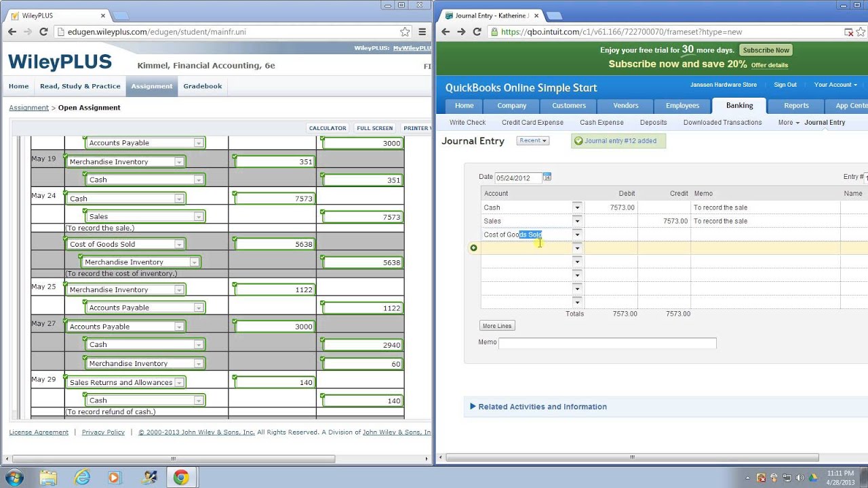Screen dimensions: 868x488
Task: Click the back arrow in WileyPLUS browser window
Action: click(12, 32)
